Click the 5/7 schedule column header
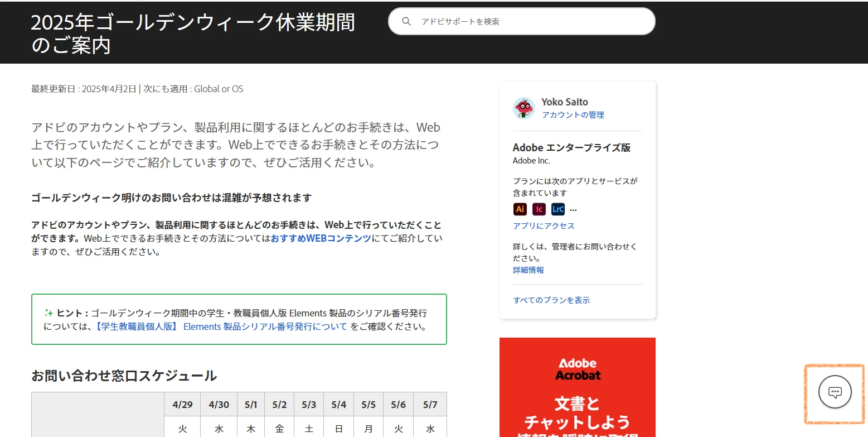This screenshot has width=868, height=437. (430, 404)
